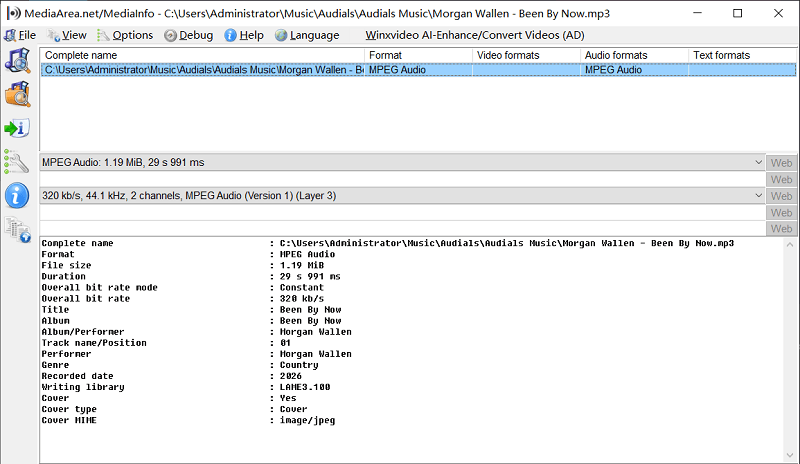Screen dimensions: 800x464
Task: Click the Open File icon in sidebar
Action: point(18,60)
